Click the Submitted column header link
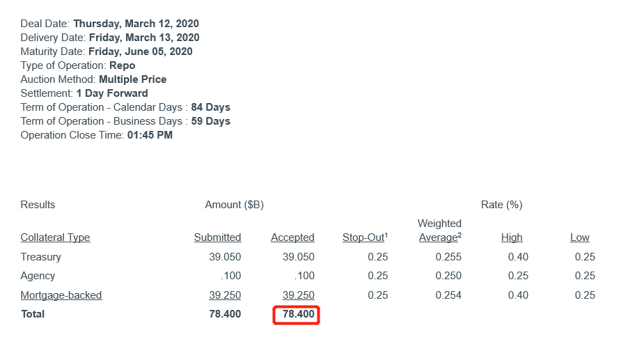Screen dimensions: 644x344 [x=218, y=237]
